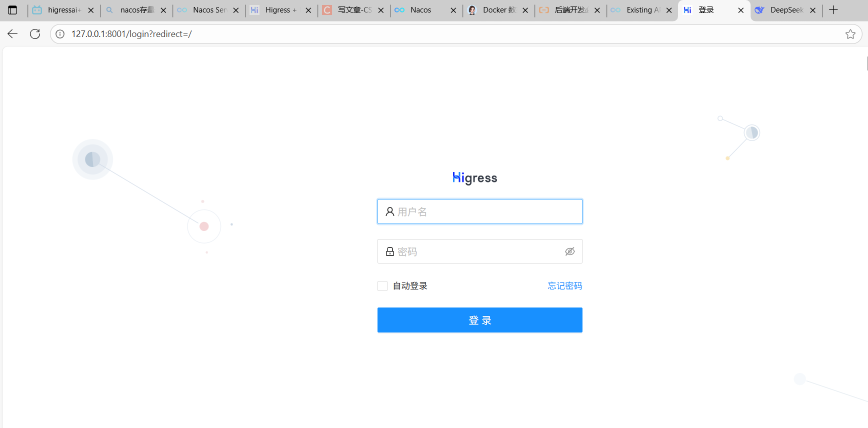Check the 自动登录 checkbox
Viewport: 868px width, 428px height.
point(382,286)
